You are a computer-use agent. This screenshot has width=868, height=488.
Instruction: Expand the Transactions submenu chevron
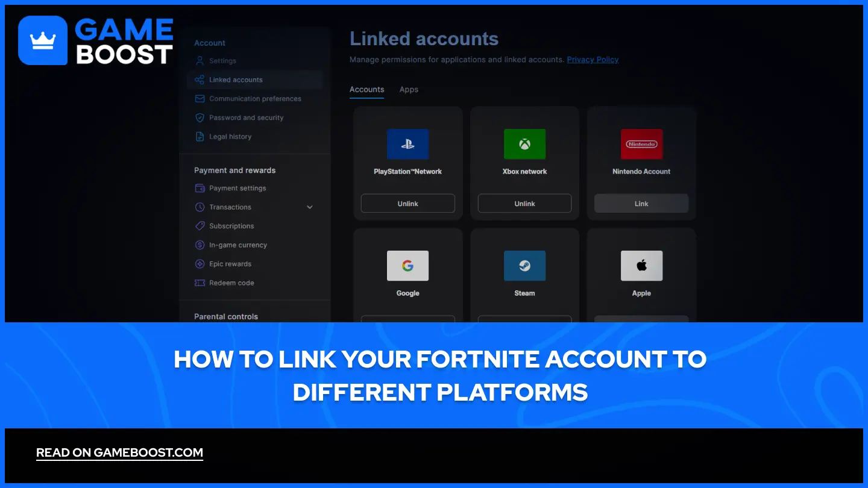(x=310, y=207)
